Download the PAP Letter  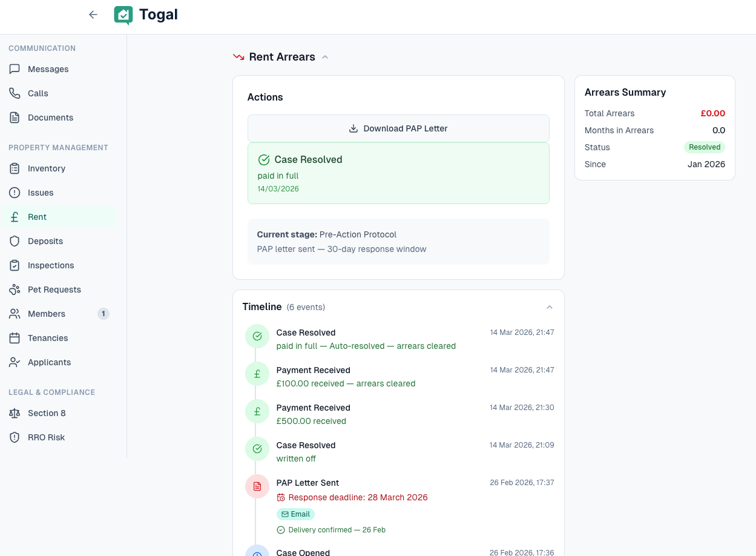[398, 128]
